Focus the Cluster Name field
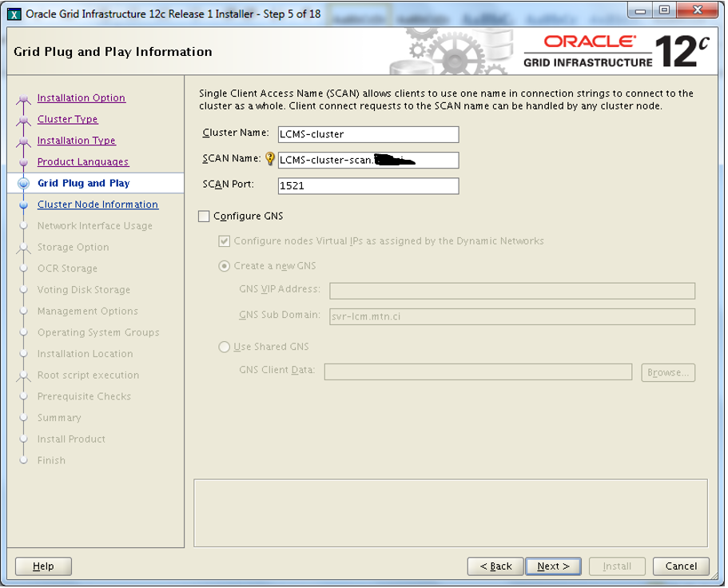 (x=368, y=135)
